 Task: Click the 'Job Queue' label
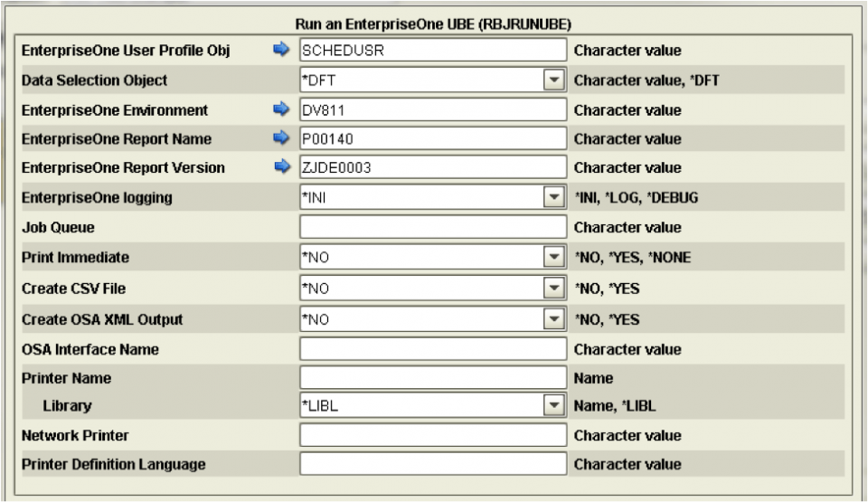click(58, 228)
